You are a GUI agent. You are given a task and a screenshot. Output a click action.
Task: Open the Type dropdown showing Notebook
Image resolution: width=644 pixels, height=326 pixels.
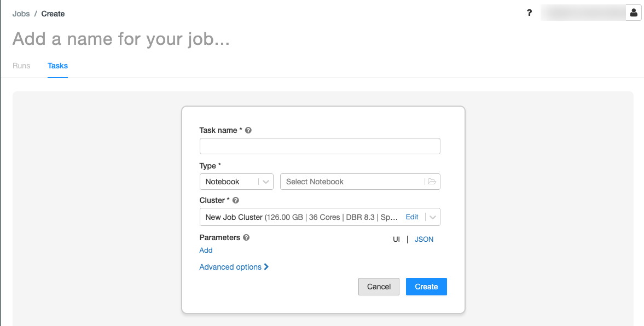click(x=236, y=182)
